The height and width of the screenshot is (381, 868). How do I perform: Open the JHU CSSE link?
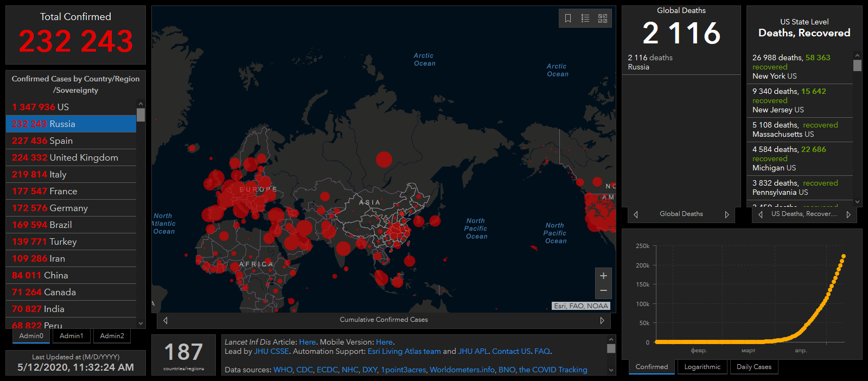(271, 351)
